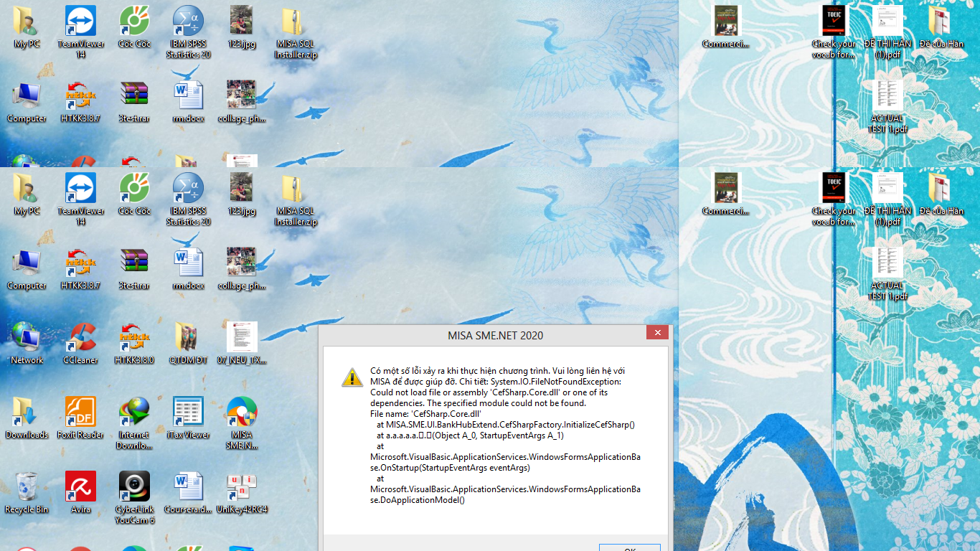Click the yellow warning icon in the dialog
The width and height of the screenshot is (980, 551).
pos(352,377)
